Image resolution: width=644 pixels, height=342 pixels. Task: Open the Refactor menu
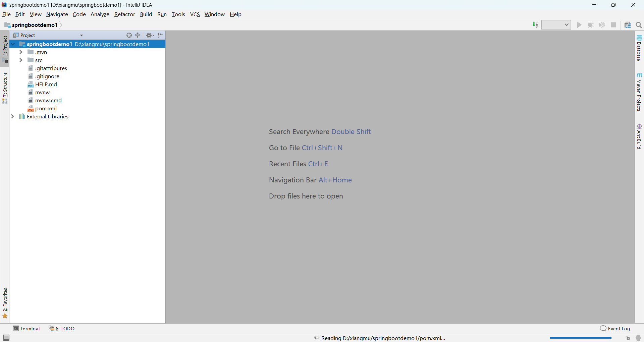pyautogui.click(x=125, y=14)
